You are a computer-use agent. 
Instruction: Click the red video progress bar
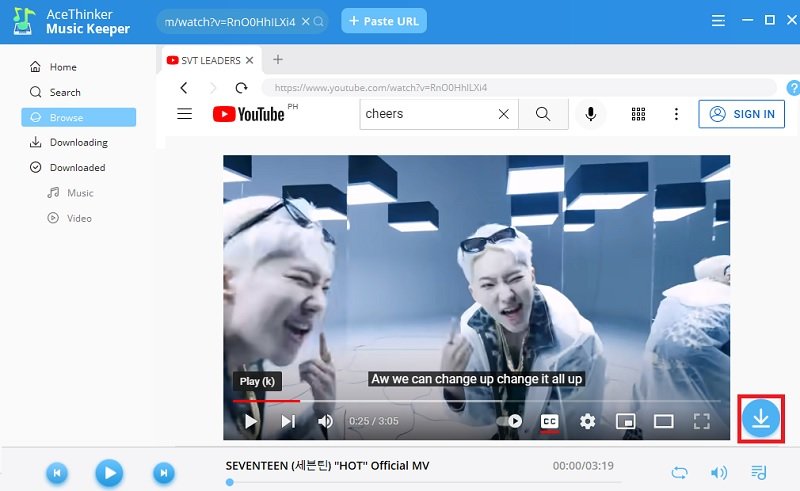[x=266, y=400]
